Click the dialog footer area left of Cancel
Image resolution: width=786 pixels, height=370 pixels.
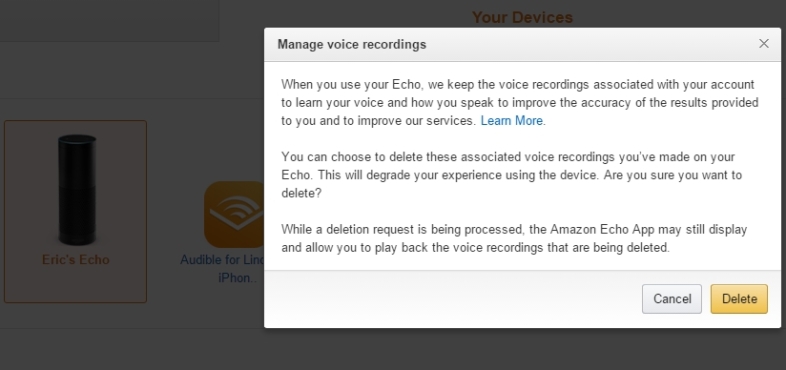click(451, 299)
